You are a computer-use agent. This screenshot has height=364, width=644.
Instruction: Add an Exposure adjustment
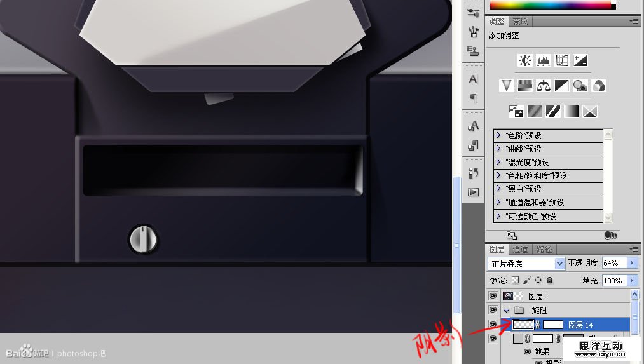point(580,61)
